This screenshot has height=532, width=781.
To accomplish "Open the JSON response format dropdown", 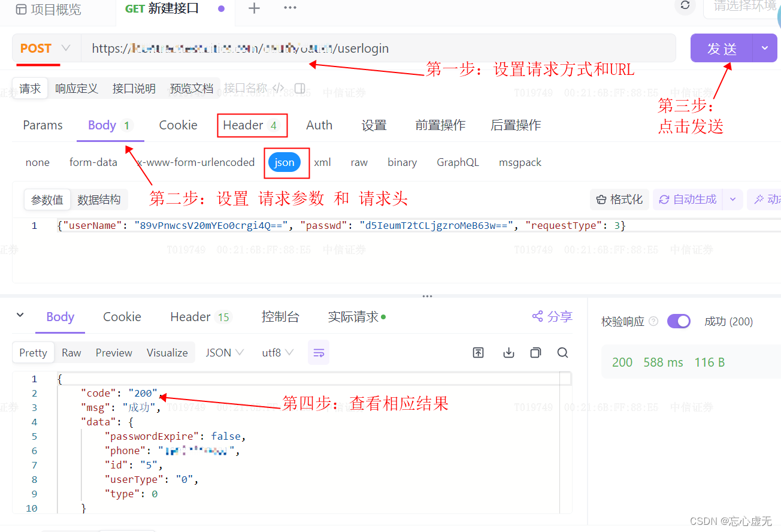I will [x=225, y=353].
